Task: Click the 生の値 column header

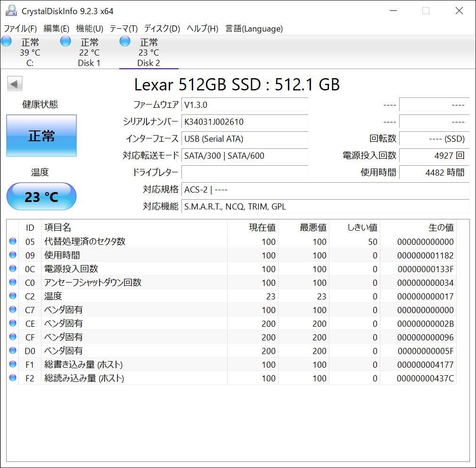Action: [418, 227]
